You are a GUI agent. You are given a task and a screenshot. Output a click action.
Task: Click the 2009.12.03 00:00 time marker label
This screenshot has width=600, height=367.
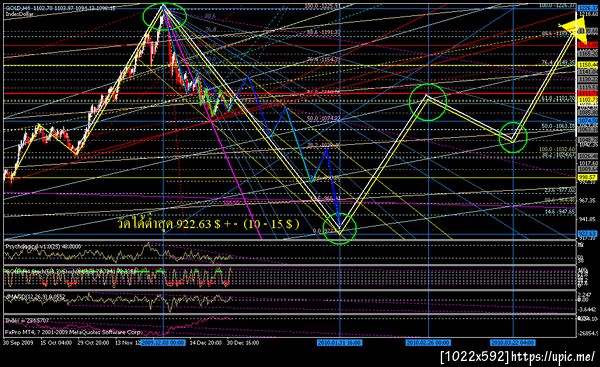tap(163, 343)
